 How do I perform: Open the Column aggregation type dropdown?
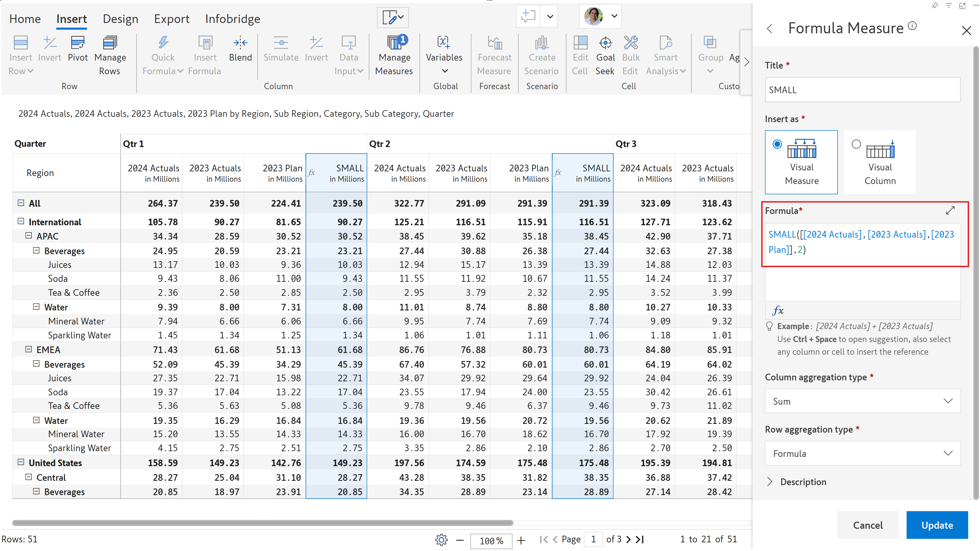point(862,401)
